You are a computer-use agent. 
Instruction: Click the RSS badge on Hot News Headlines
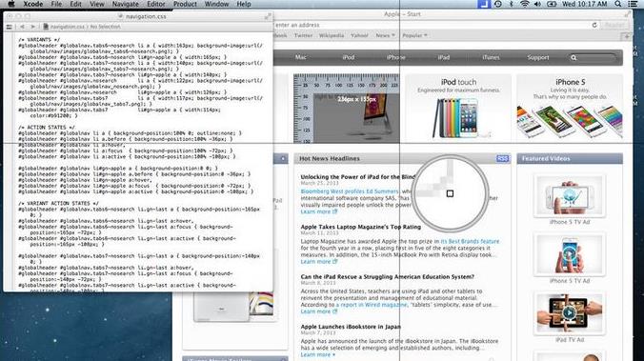pos(502,158)
